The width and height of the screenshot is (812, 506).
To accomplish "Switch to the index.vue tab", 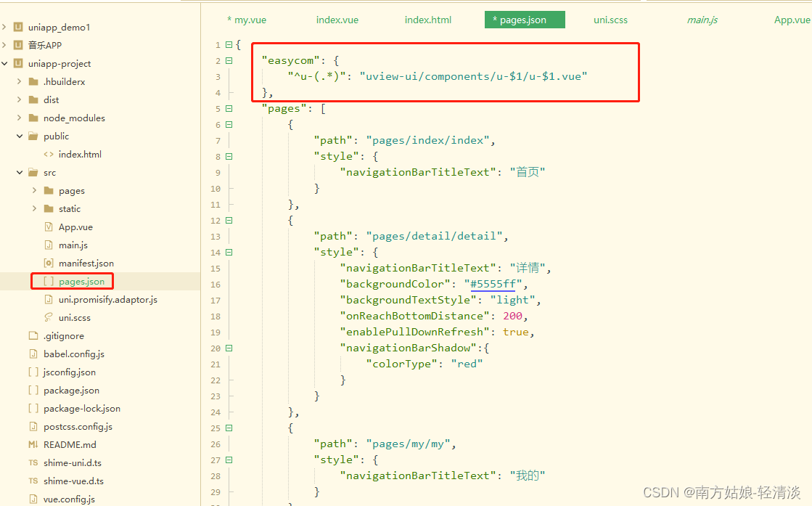I will 337,20.
